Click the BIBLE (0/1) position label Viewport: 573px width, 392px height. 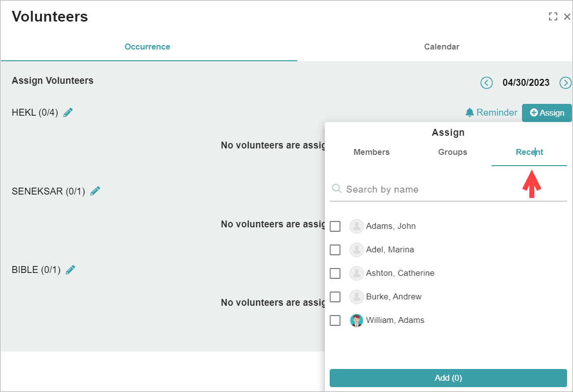(36, 269)
